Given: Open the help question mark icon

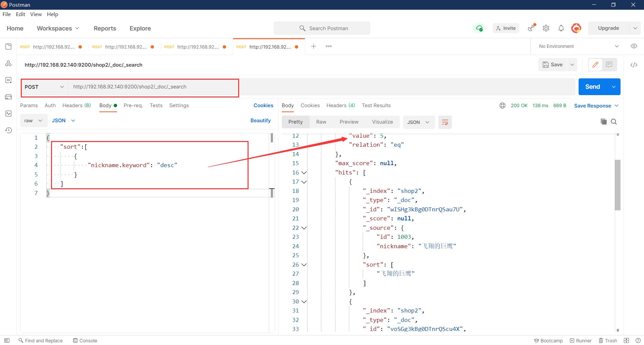Looking at the screenshot, I should [638, 341].
